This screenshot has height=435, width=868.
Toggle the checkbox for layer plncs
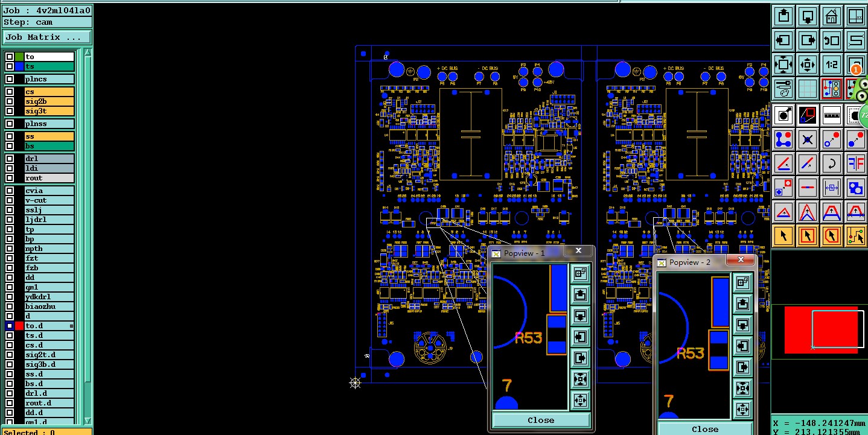coord(10,79)
